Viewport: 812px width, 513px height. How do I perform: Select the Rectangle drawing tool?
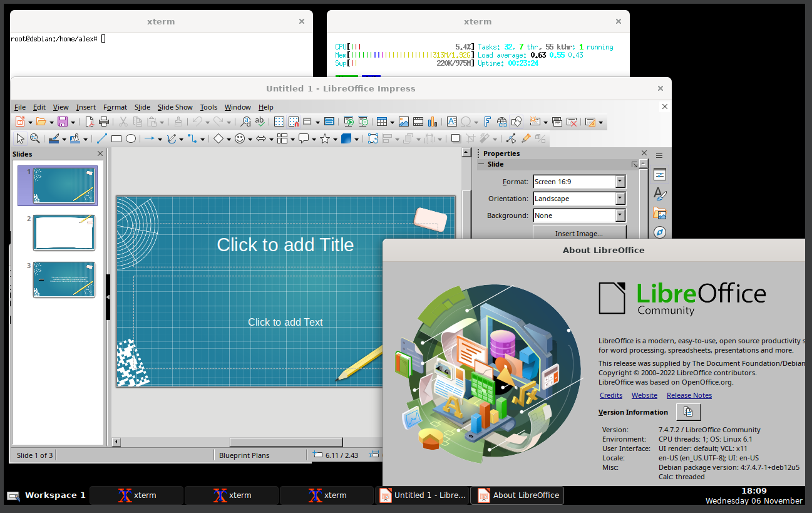(x=116, y=138)
